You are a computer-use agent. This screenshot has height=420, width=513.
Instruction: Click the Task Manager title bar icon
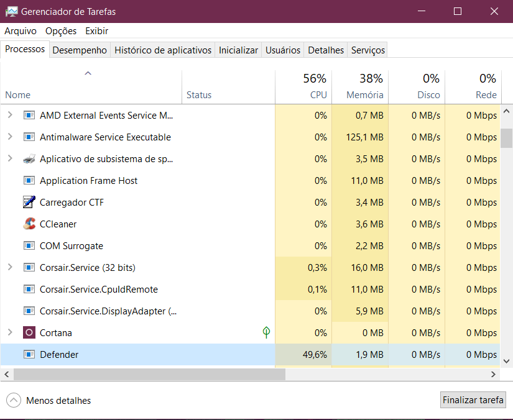click(x=11, y=12)
